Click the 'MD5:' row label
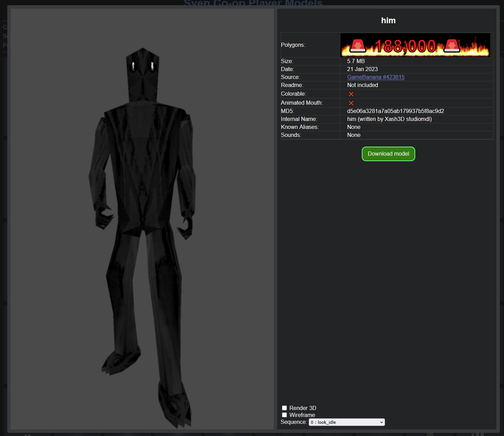 point(288,111)
